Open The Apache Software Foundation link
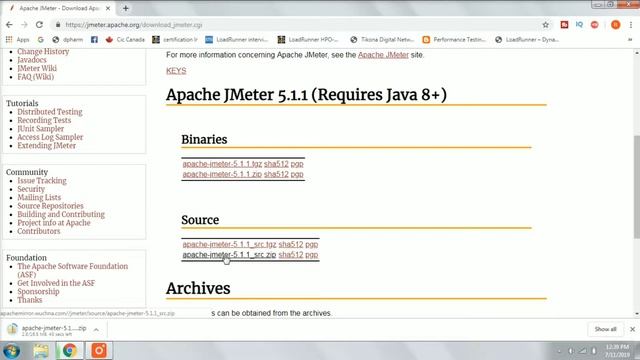Viewport: 640px width, 360px height. [72, 270]
